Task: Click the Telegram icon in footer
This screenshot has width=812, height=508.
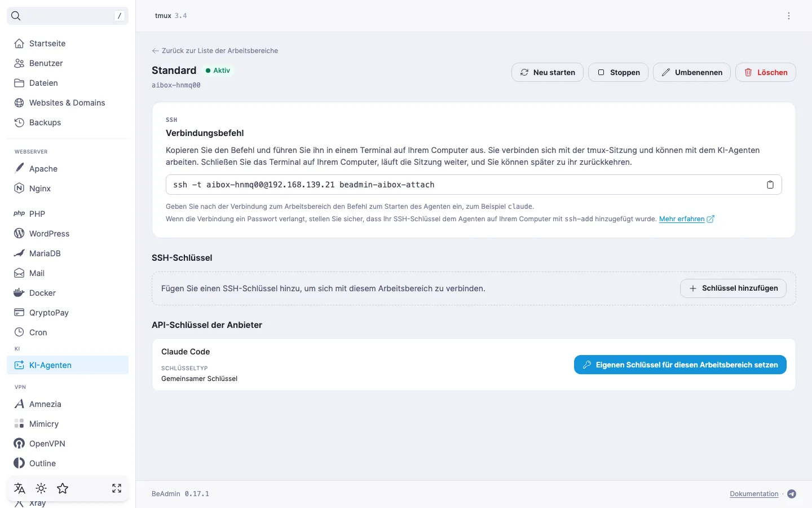Action: click(792, 494)
